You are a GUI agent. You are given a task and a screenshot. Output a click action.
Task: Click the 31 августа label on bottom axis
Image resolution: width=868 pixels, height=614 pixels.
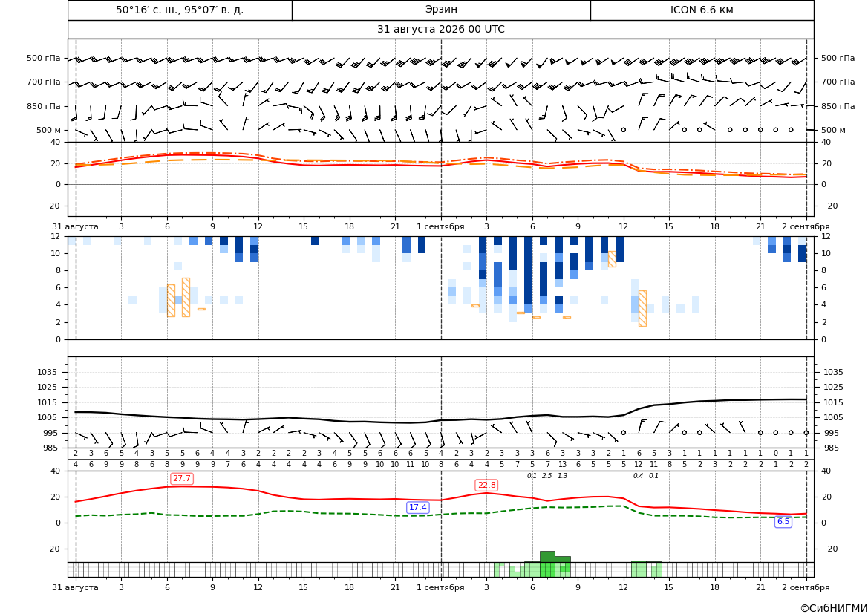tap(75, 587)
